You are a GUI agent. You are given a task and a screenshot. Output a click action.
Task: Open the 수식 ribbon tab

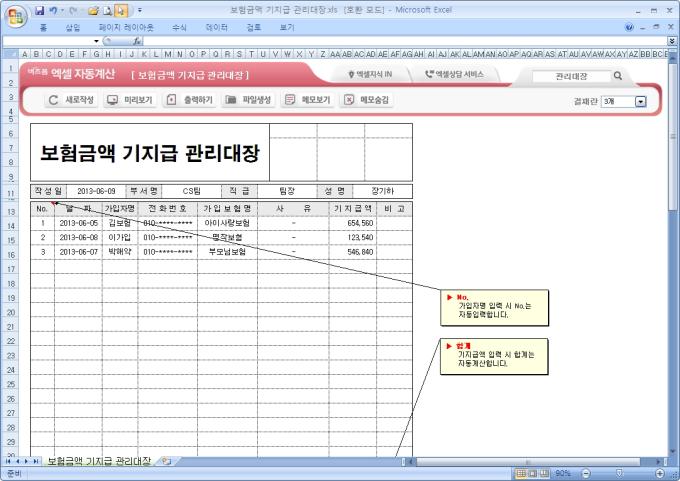point(179,27)
